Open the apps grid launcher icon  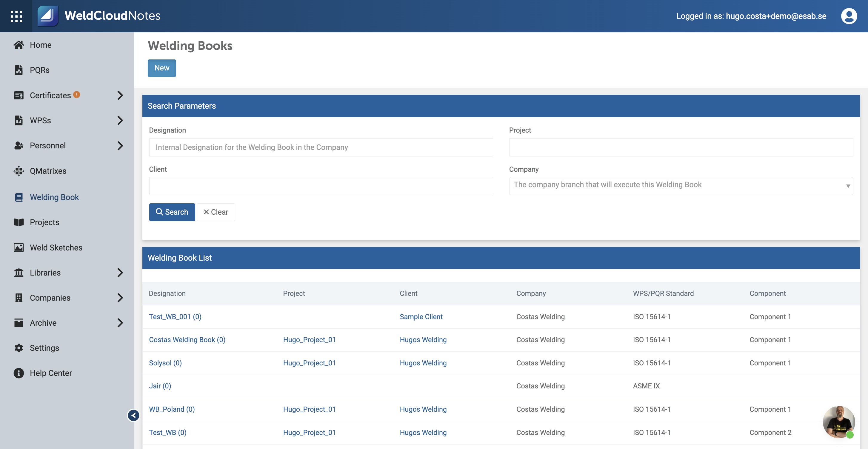16,16
